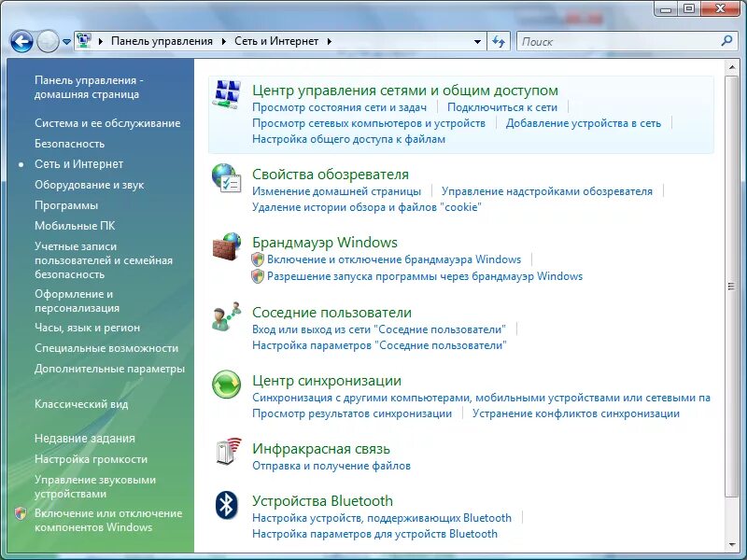
Task: Click Разрешение запуска программы через брандмауэр
Action: tap(425, 276)
